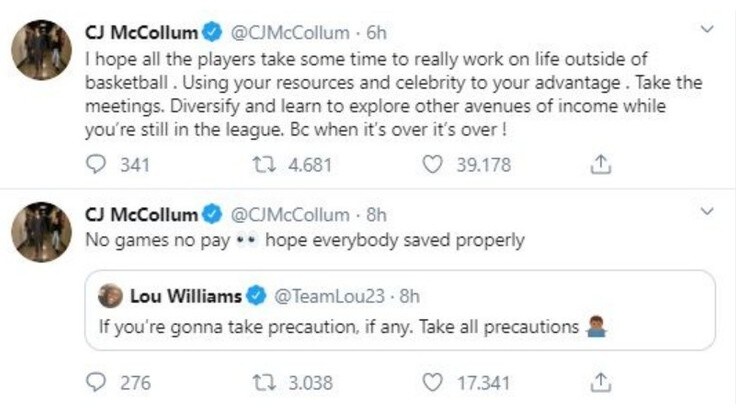Screen dimensions: 736x414
Task: Like the tweet with 17.341 likes
Action: click(x=432, y=383)
